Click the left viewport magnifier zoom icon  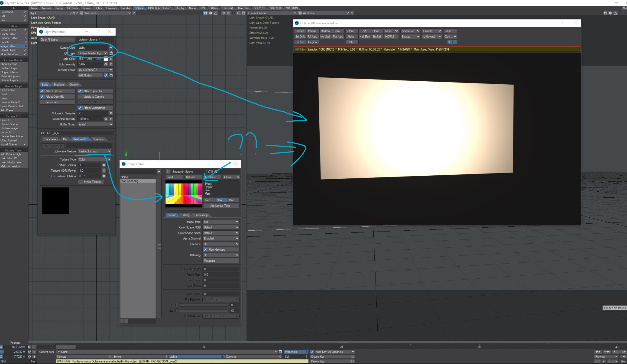point(238,13)
